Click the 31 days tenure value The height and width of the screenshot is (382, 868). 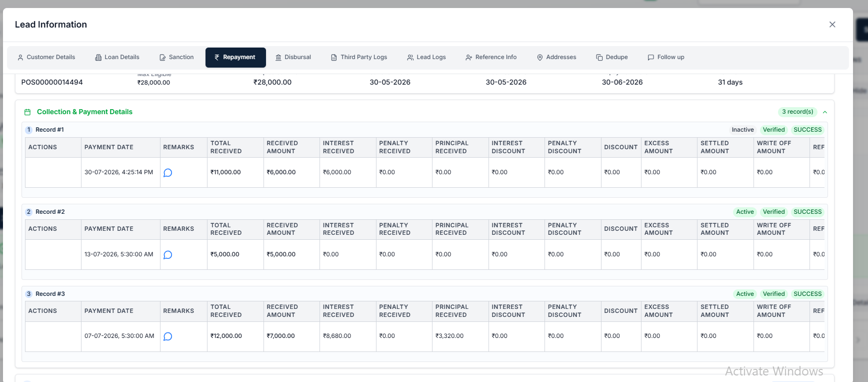[730, 82]
